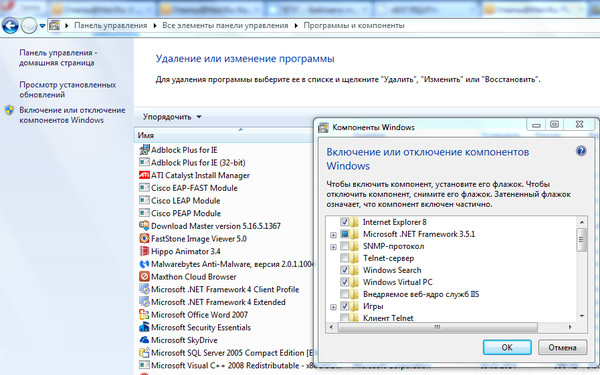
Task: Select the Malwarebytes Anti-Malware icon
Action: [x=144, y=264]
